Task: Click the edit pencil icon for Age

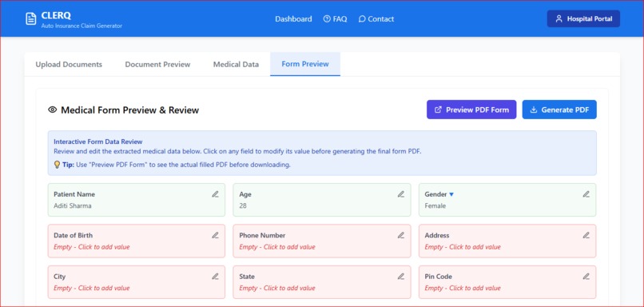Action: [x=401, y=194]
